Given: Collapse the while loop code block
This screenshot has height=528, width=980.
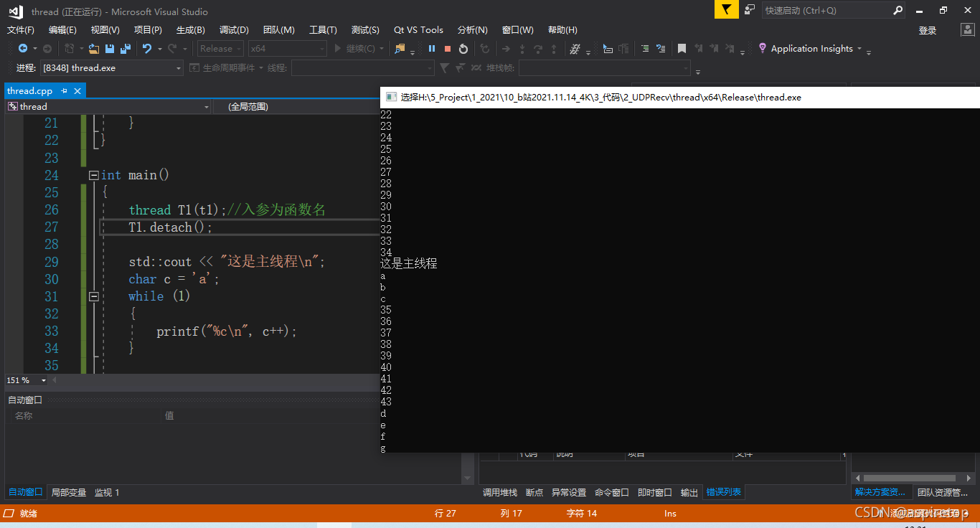Looking at the screenshot, I should coord(94,296).
